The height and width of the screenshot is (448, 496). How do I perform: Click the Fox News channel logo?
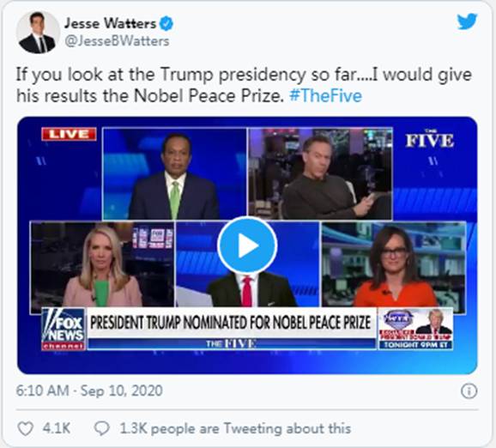click(x=63, y=329)
